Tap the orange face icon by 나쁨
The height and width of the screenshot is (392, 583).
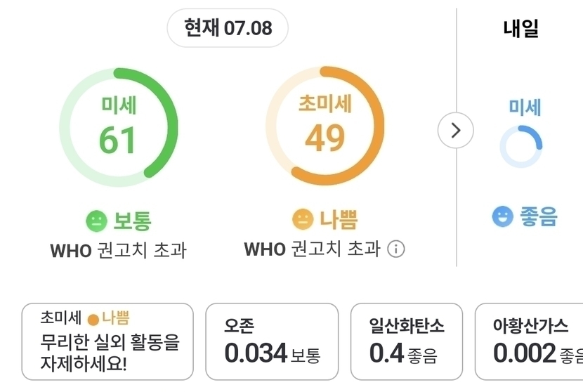303,219
